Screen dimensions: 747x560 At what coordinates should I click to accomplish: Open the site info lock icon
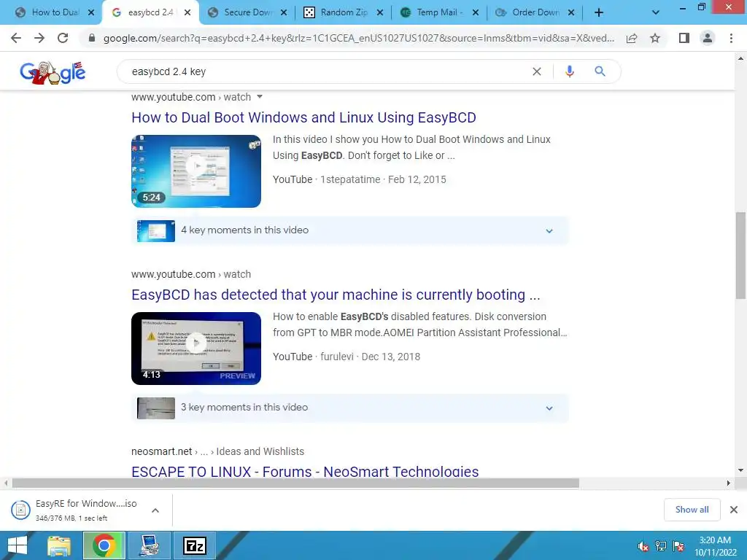pos(91,38)
